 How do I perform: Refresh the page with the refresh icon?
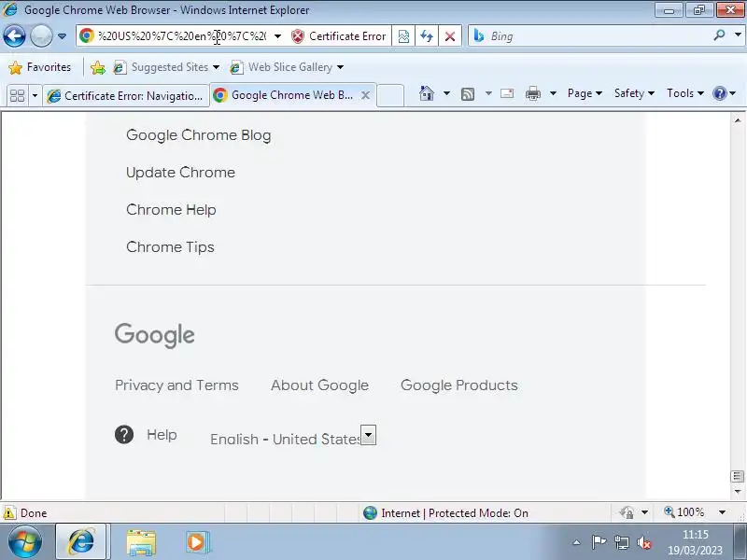(427, 36)
